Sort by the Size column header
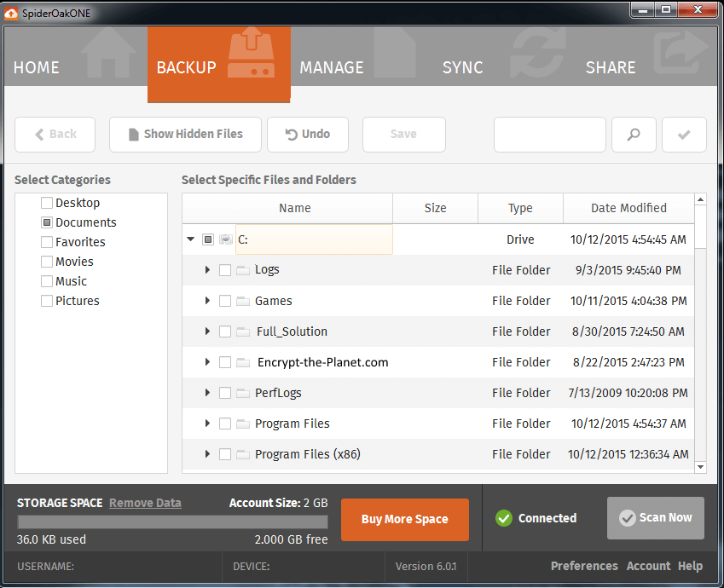Image resolution: width=724 pixels, height=588 pixels. click(x=436, y=208)
